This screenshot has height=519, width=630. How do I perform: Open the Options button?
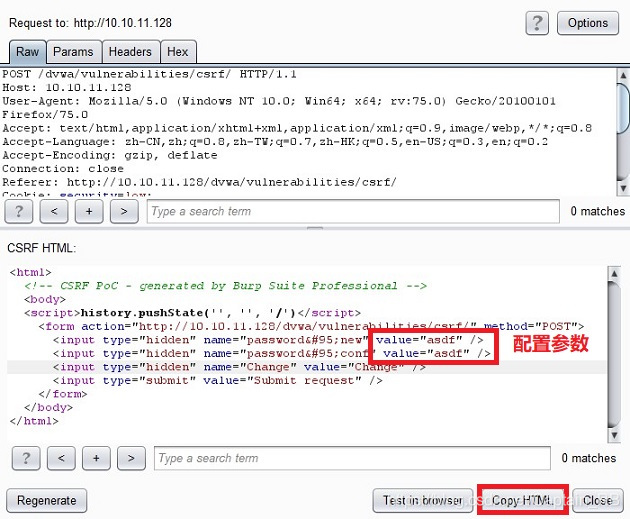[x=587, y=23]
